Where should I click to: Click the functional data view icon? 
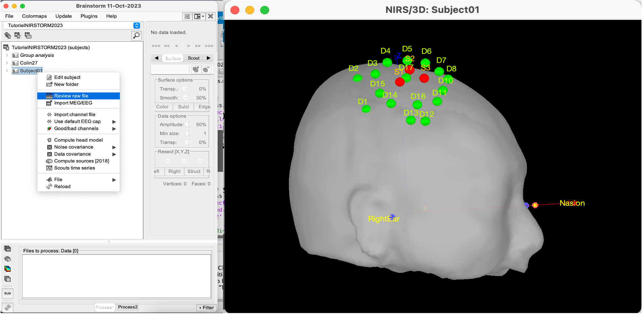click(x=8, y=35)
